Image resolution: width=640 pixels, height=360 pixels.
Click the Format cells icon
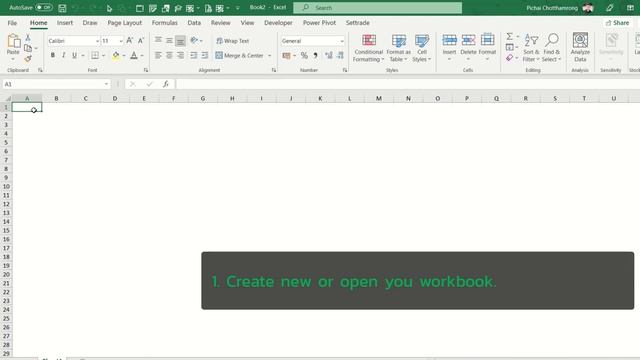tap(487, 40)
